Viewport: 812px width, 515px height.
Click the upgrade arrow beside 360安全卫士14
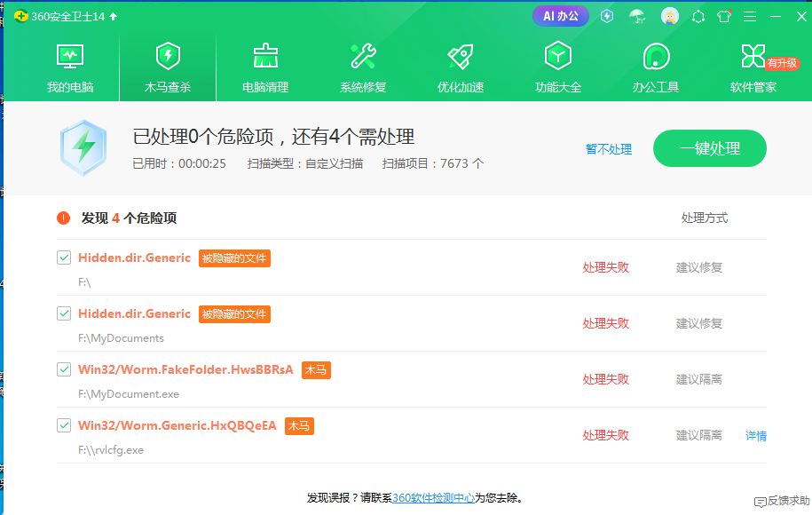click(114, 17)
